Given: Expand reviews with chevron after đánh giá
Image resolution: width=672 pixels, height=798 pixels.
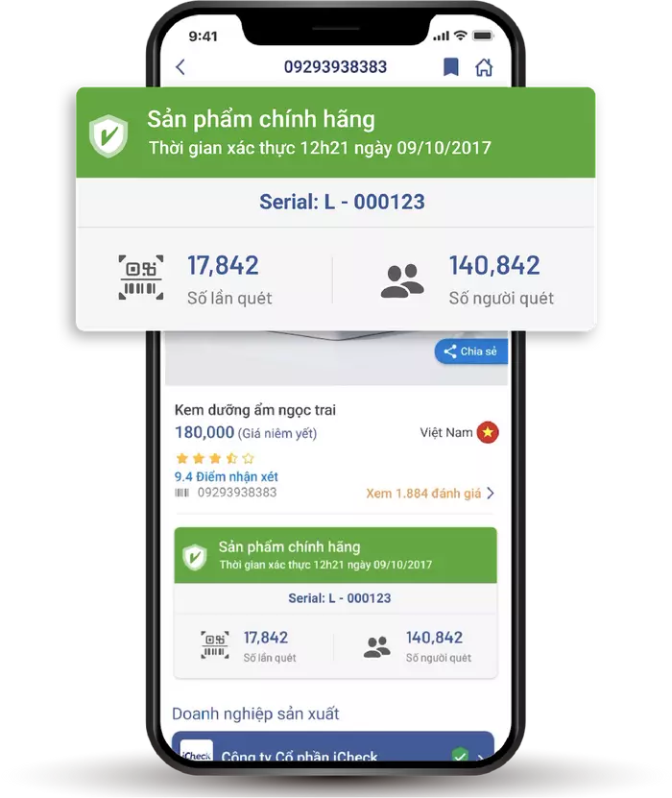Looking at the screenshot, I should 490,493.
